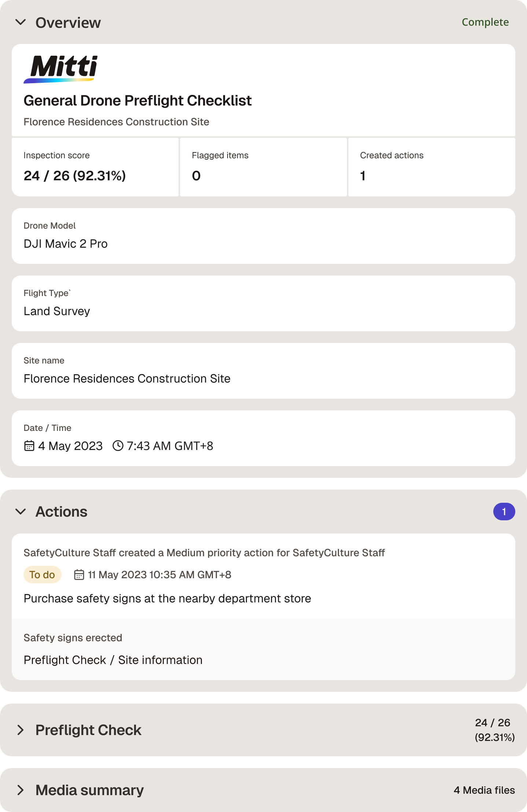Select the To do status tag

pos(42,575)
